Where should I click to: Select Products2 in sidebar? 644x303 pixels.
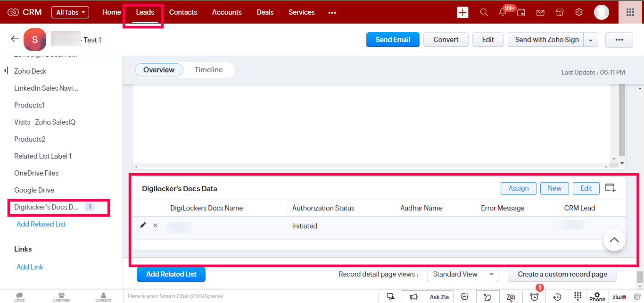(30, 139)
